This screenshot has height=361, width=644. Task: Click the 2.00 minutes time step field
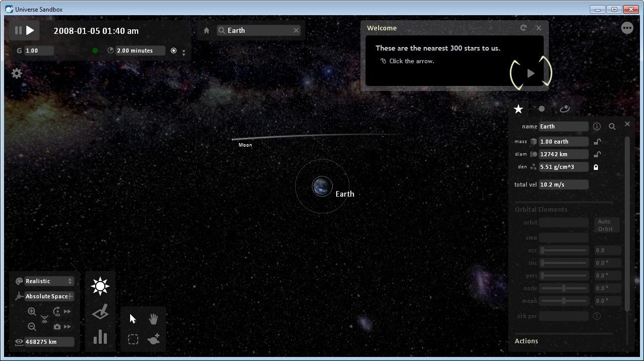pos(140,51)
